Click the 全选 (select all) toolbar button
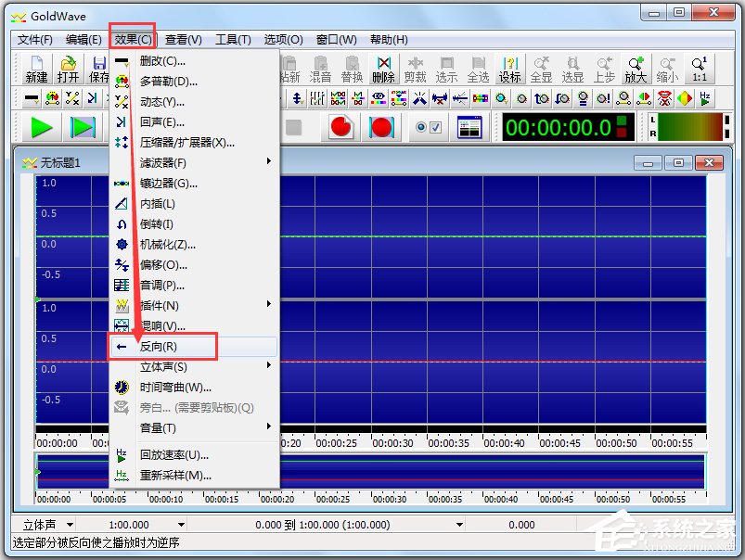745x560 pixels. click(x=478, y=70)
